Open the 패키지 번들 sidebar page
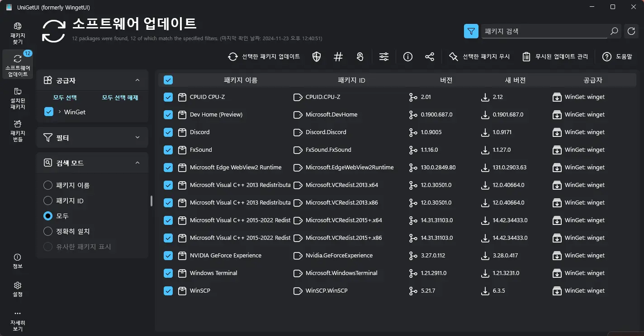The width and height of the screenshot is (644, 336). pyautogui.click(x=18, y=131)
